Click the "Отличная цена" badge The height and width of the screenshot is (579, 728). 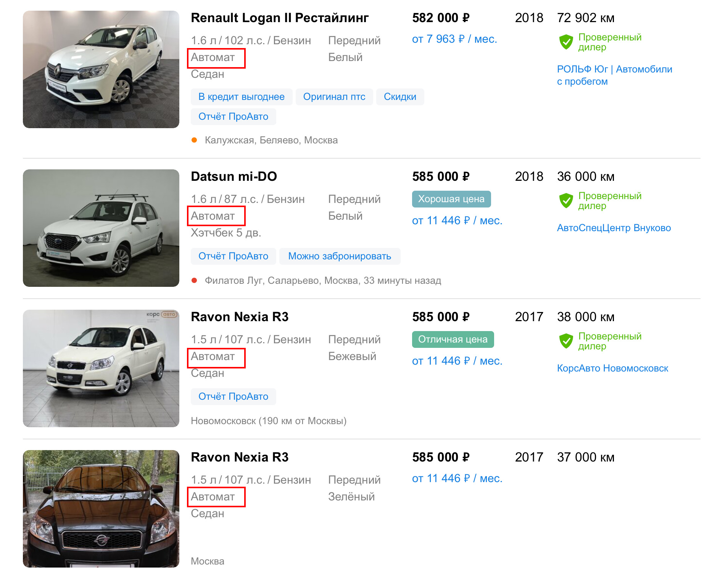pos(453,339)
